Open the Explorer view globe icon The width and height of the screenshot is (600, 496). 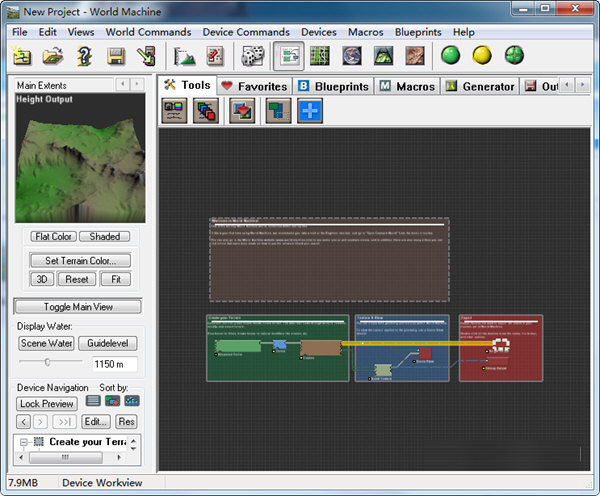tap(353, 56)
